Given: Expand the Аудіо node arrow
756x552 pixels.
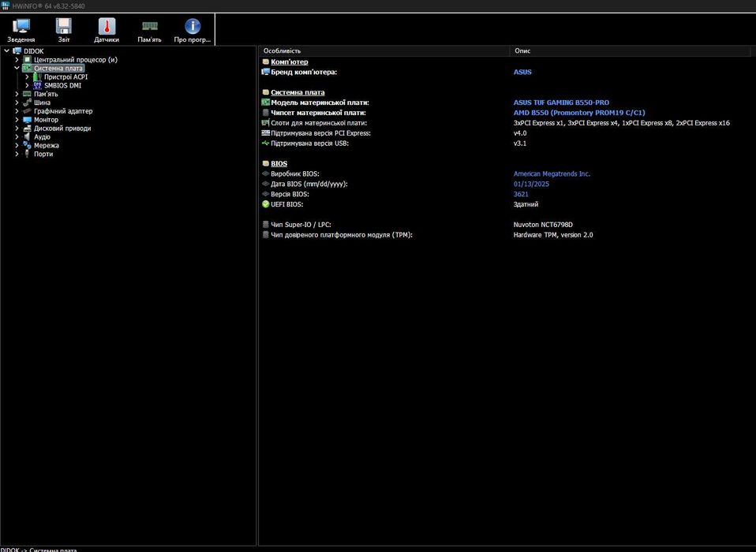Looking at the screenshot, I should tap(17, 136).
